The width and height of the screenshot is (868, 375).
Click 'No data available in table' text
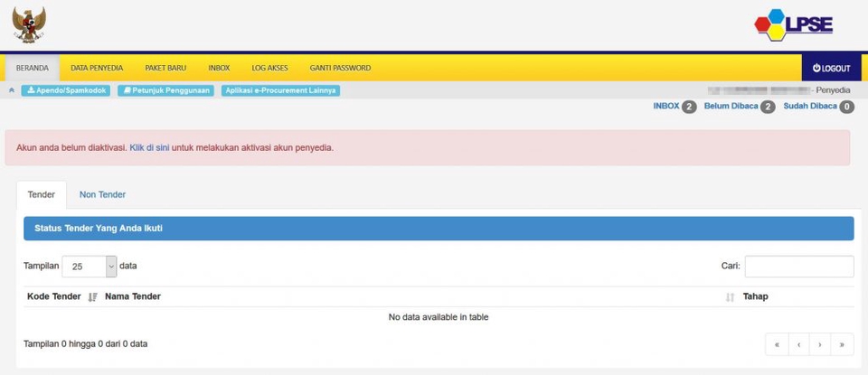(x=439, y=317)
